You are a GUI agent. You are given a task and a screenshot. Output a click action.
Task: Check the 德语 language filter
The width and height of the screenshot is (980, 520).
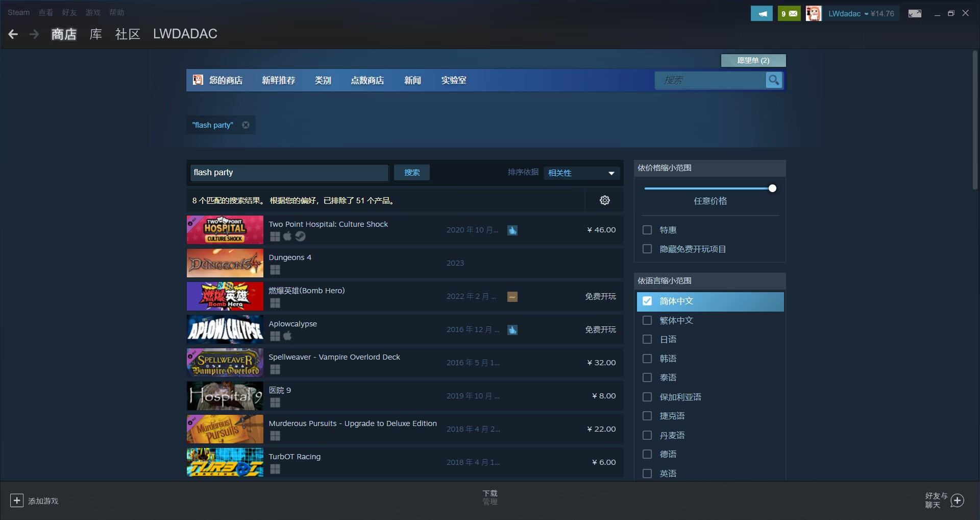click(x=647, y=454)
